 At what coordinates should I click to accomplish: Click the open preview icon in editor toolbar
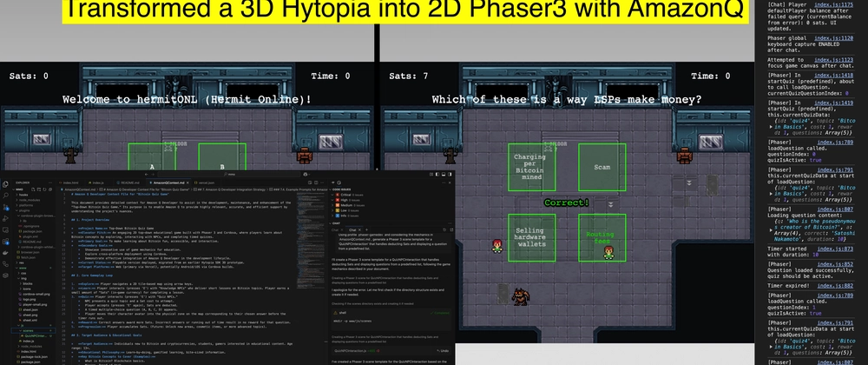[x=310, y=182]
